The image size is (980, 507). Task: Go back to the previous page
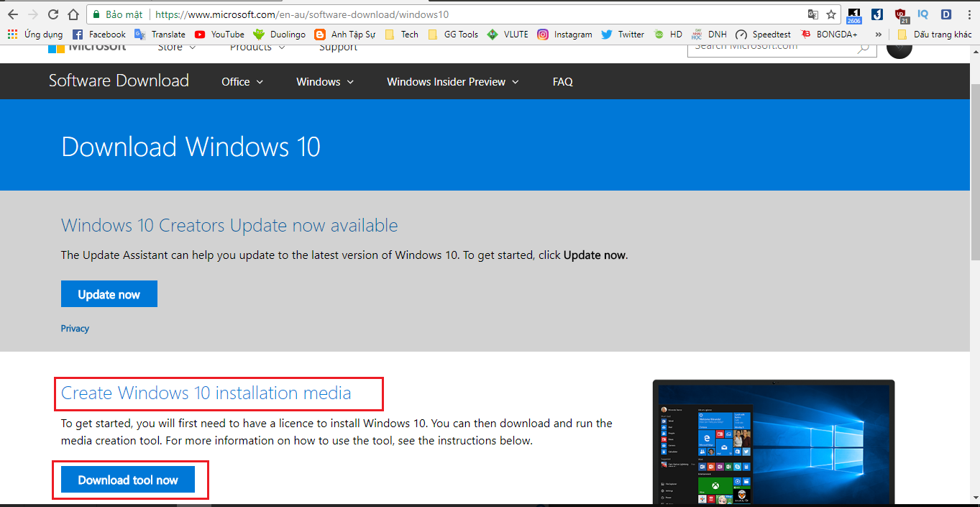(x=13, y=14)
